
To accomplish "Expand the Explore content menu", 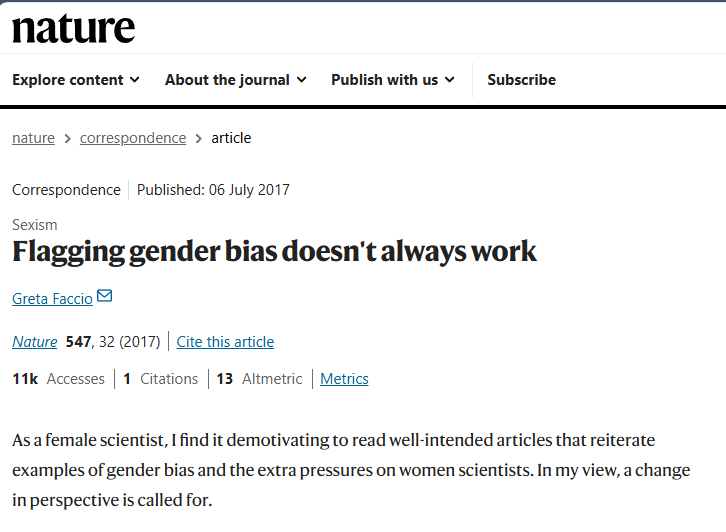I will coord(76,80).
